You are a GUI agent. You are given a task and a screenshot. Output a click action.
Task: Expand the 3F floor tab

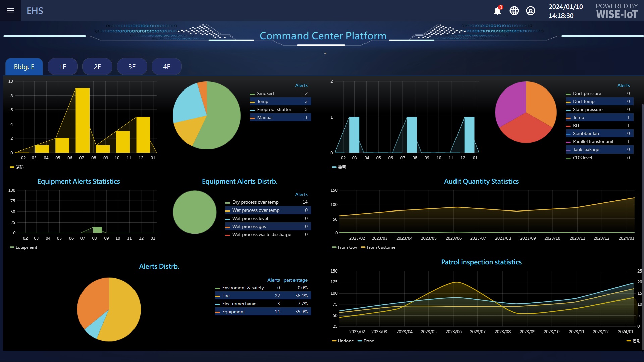131,66
